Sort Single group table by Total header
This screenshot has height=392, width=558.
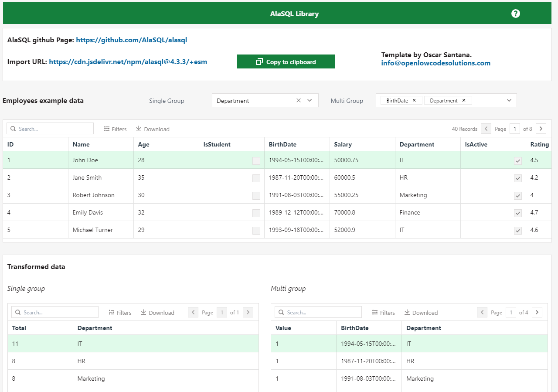tap(19, 328)
